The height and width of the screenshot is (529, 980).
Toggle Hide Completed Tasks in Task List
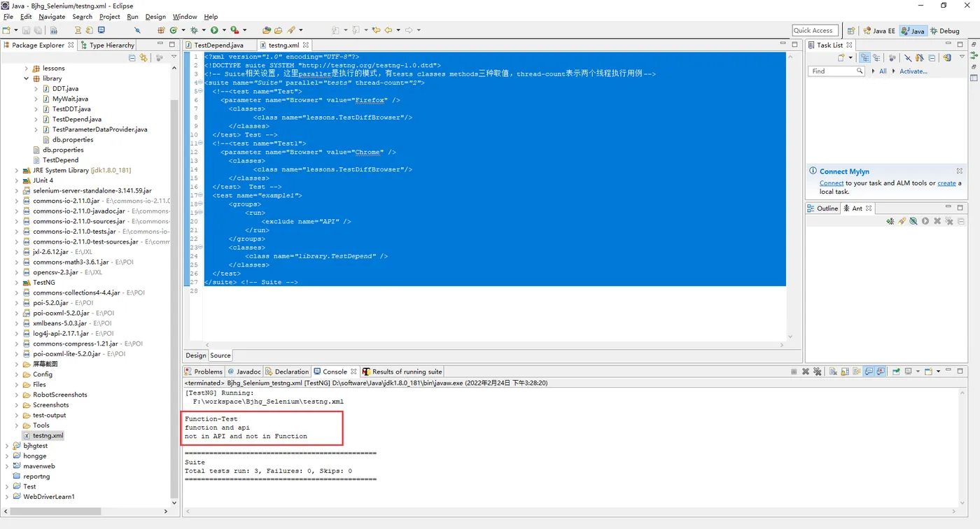(x=908, y=58)
